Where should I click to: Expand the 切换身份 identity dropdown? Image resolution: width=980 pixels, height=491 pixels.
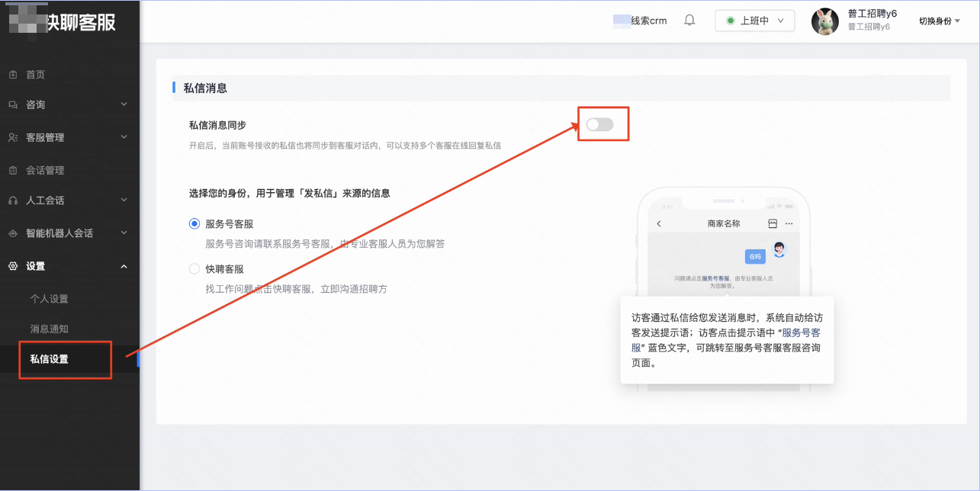[939, 21]
